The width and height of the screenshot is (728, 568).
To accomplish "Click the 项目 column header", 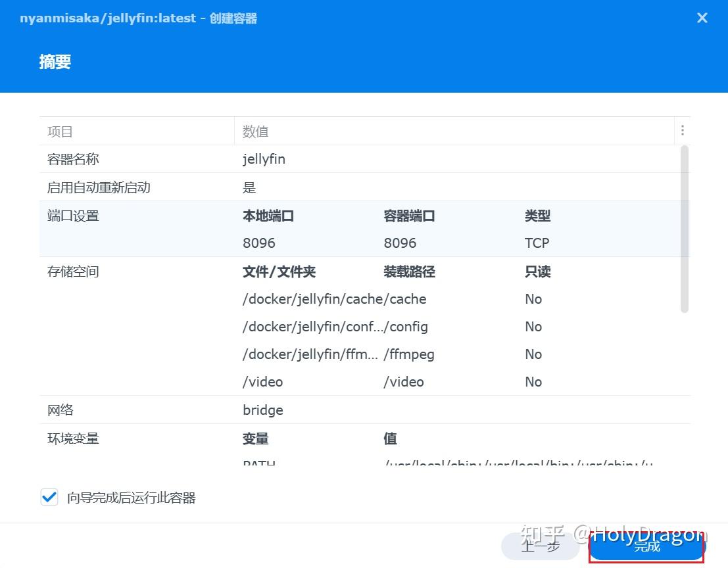I will [x=60, y=130].
